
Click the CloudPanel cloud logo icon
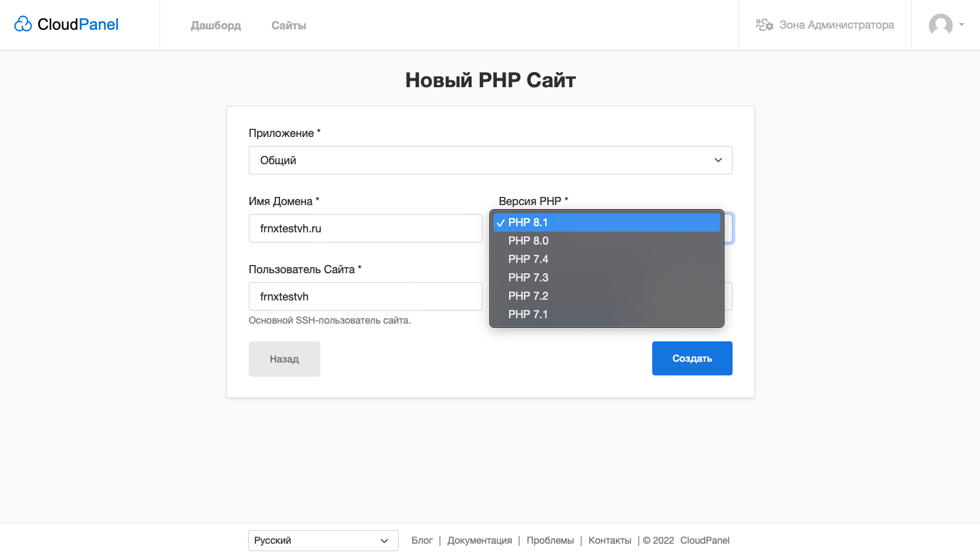click(x=23, y=25)
